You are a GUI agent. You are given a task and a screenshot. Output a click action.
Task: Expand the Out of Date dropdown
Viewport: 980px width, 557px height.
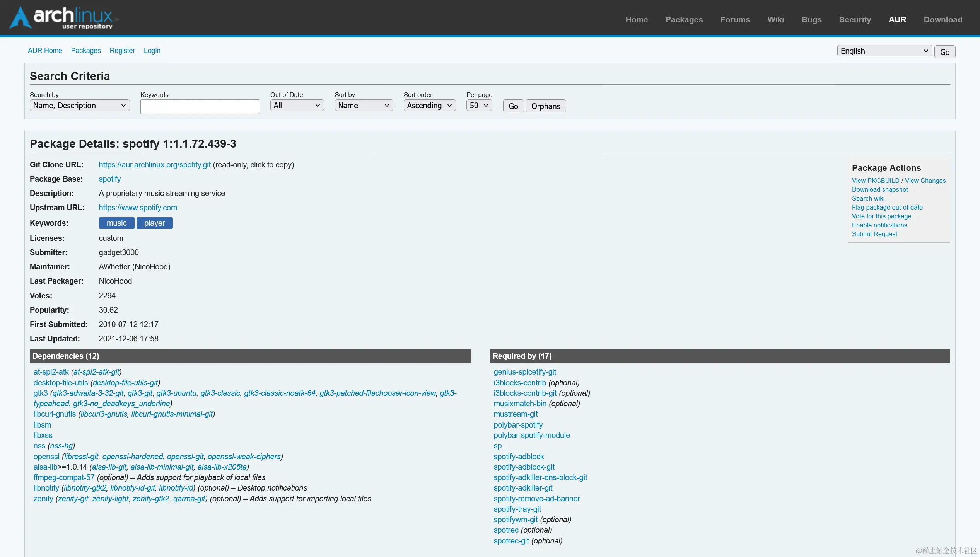[x=297, y=106]
